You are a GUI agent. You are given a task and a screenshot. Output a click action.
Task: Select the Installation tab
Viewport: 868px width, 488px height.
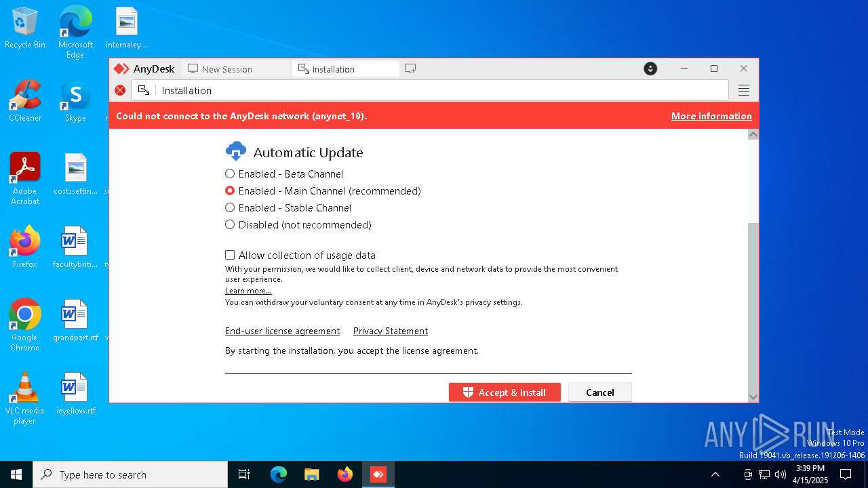pyautogui.click(x=345, y=68)
